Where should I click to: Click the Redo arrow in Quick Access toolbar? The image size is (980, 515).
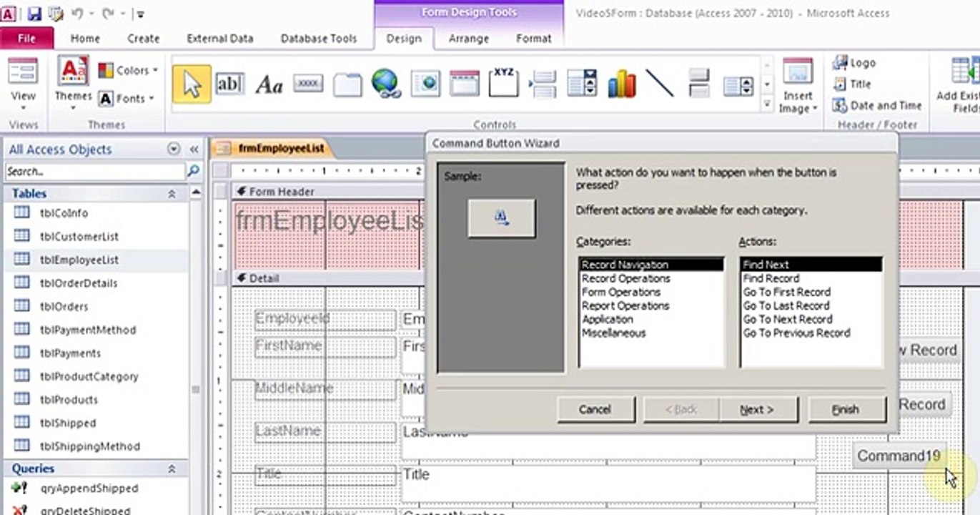[108, 14]
